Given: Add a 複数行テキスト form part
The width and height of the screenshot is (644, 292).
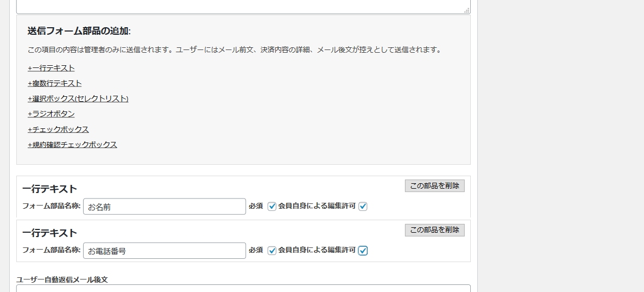Looking at the screenshot, I should pos(55,83).
